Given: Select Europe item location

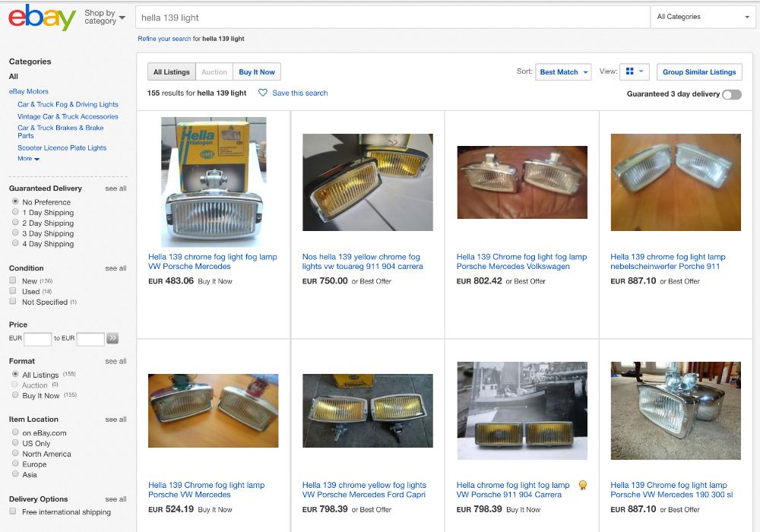Looking at the screenshot, I should pos(15,463).
